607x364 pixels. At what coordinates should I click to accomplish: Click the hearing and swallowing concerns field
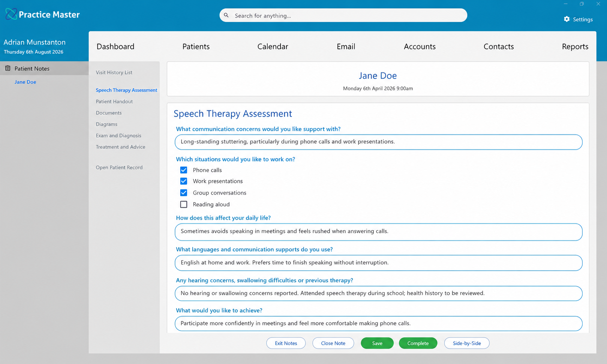coord(379,294)
